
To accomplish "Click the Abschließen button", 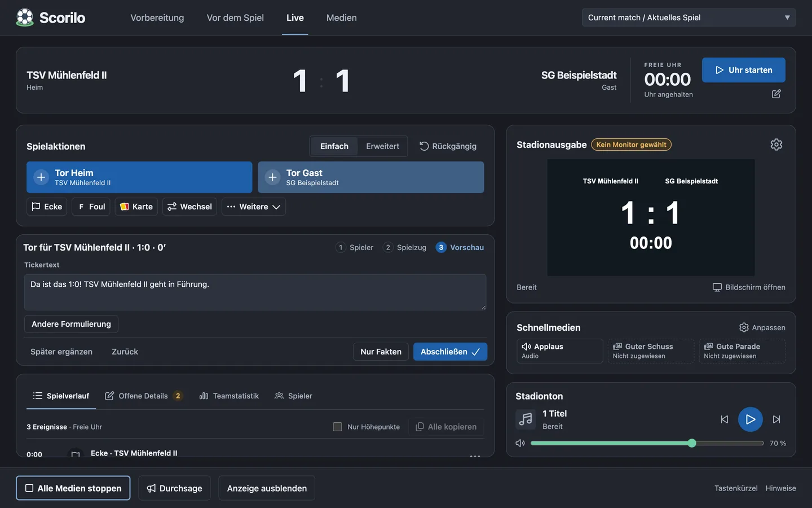I will click(450, 352).
